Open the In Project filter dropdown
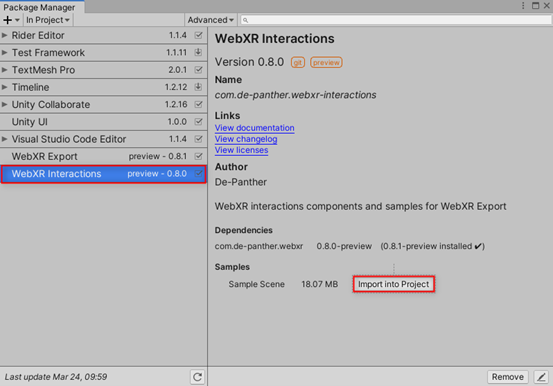Viewport: 553px width, 386px height. 48,20
